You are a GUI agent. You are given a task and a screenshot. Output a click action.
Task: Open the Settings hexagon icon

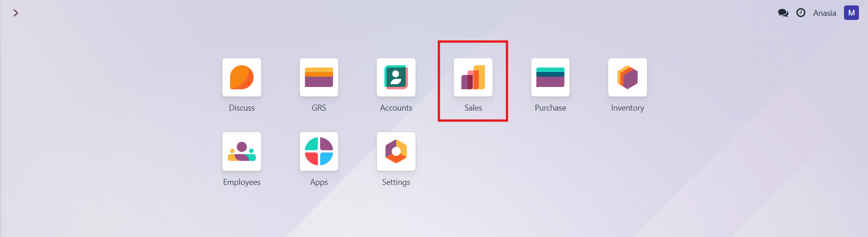396,151
